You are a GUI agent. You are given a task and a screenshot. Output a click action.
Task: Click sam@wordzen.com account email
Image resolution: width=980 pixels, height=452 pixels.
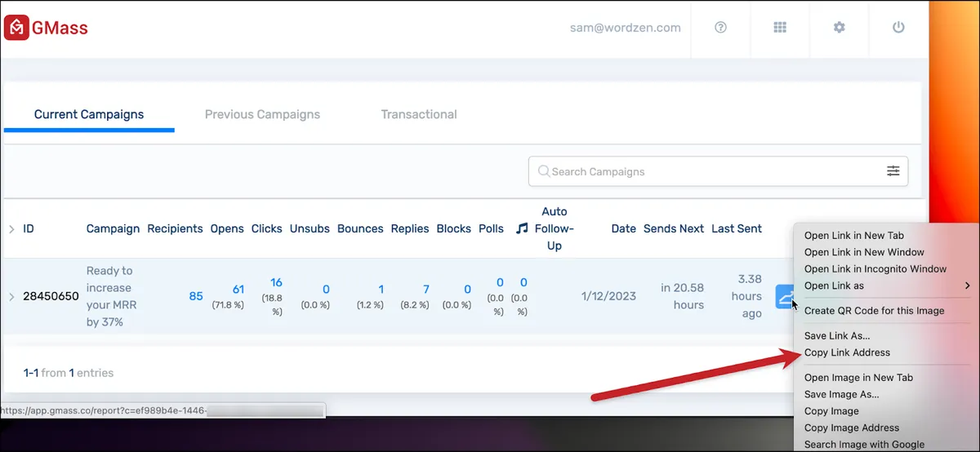[x=625, y=27]
